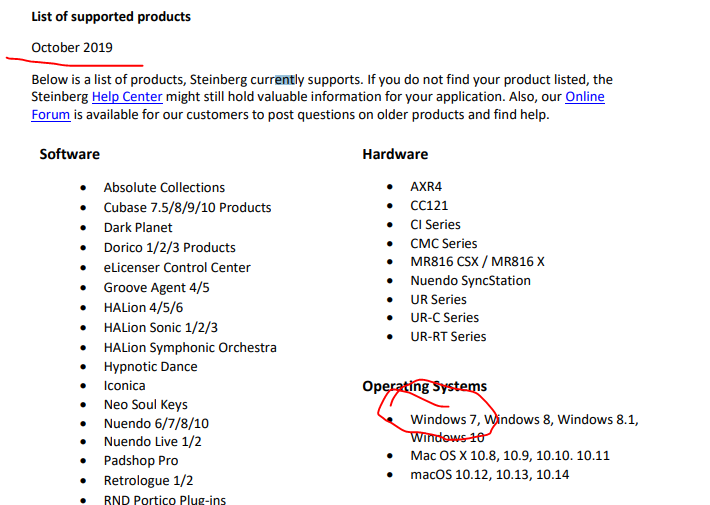Click the 'UR-RT Series' entry
Image resolution: width=710 pixels, height=505 pixels.
(448, 337)
